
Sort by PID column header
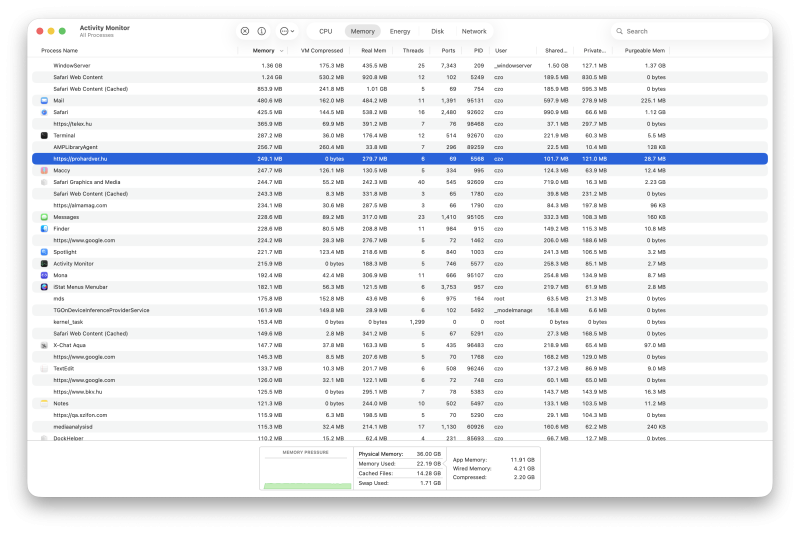pyautogui.click(x=478, y=50)
